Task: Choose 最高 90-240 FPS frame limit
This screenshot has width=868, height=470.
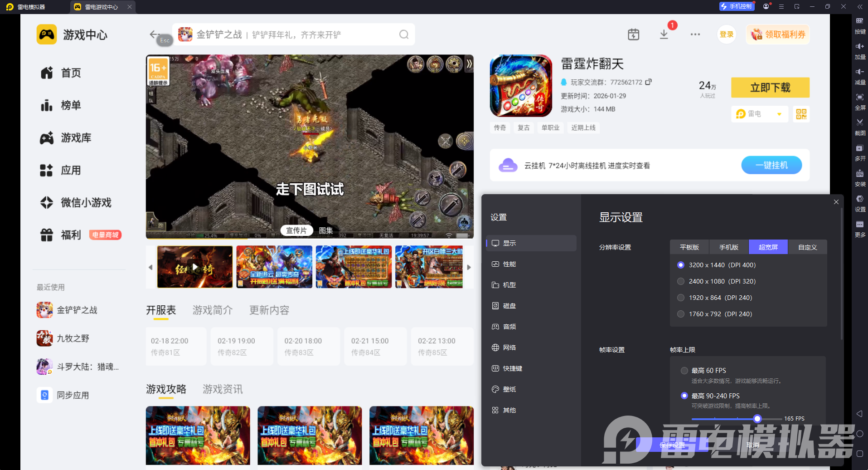Action: (x=710, y=396)
